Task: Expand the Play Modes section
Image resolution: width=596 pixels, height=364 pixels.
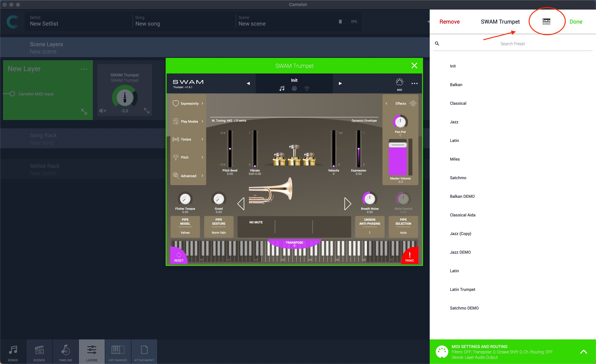Action: pos(188,121)
